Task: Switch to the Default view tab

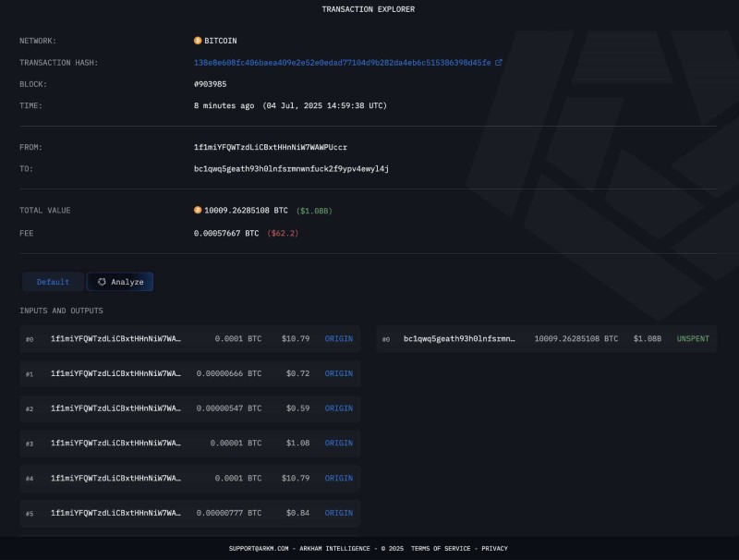Action: [x=53, y=282]
